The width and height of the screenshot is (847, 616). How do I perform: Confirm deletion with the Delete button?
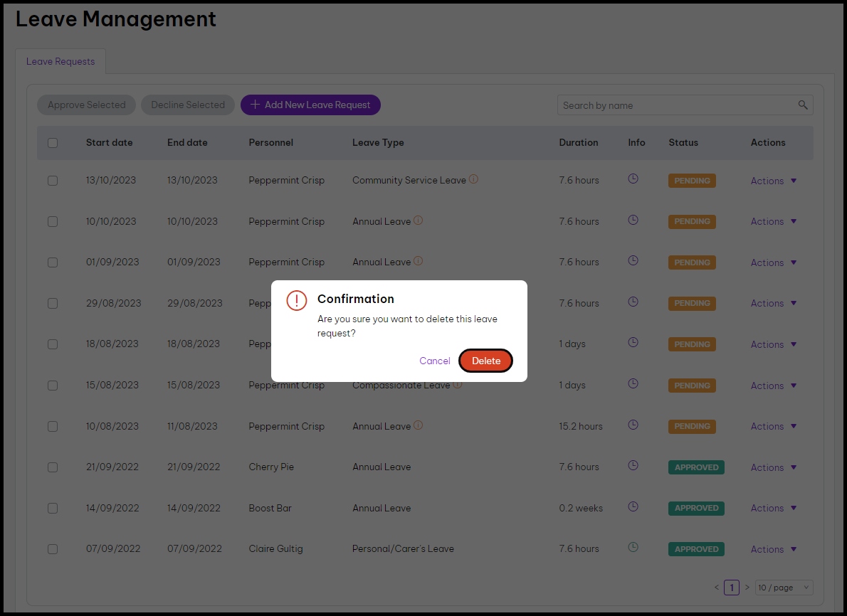(x=486, y=361)
